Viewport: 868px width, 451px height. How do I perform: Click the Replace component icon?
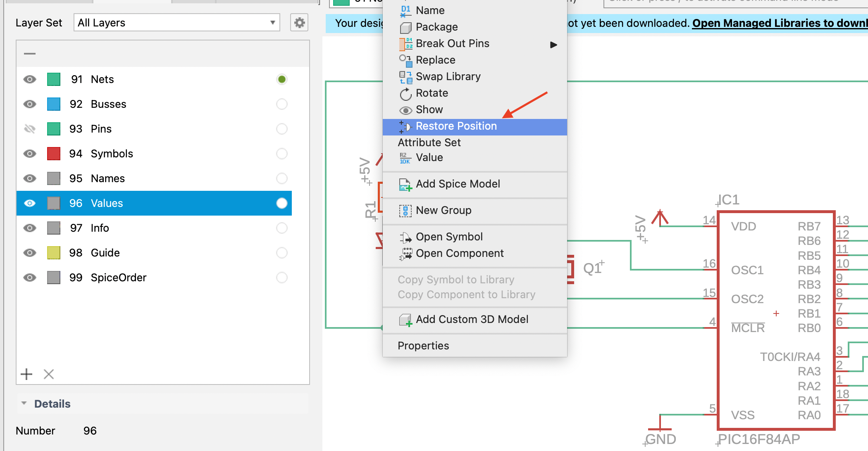click(x=405, y=60)
